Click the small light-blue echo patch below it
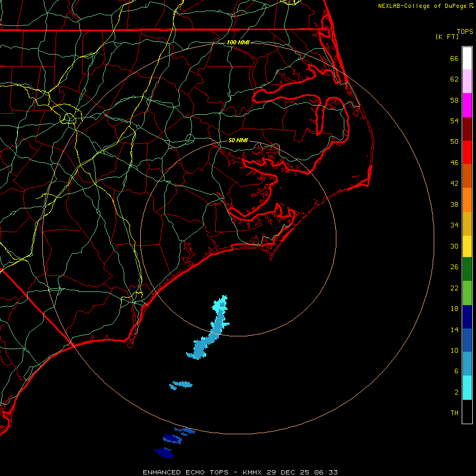This screenshot has width=476, height=476. click(x=181, y=385)
